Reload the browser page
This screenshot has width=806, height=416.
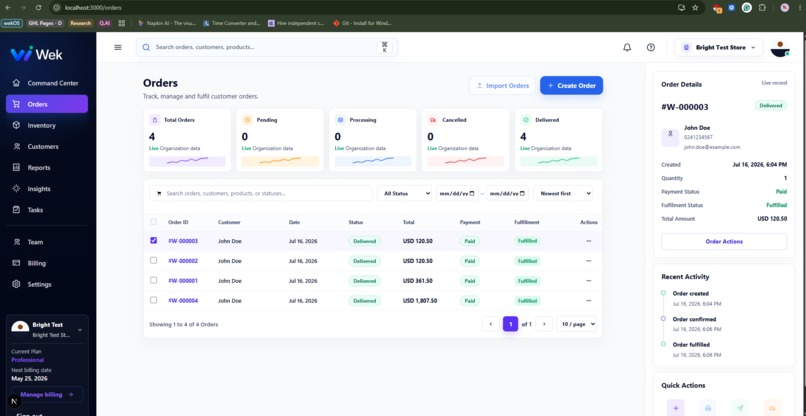39,8
